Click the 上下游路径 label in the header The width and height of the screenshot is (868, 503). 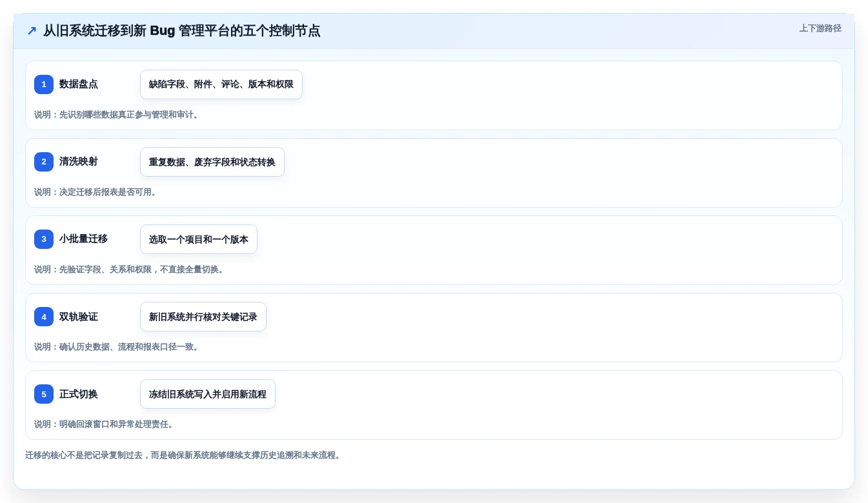(820, 28)
